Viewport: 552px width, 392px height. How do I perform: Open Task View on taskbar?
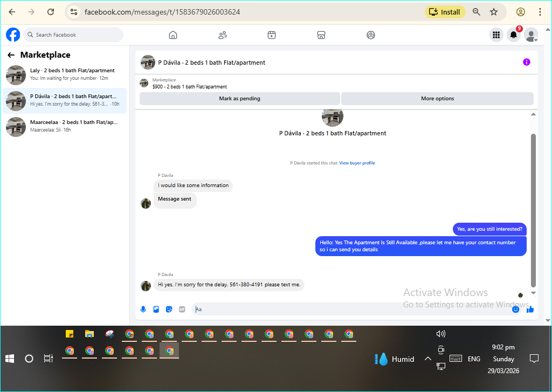(48, 359)
